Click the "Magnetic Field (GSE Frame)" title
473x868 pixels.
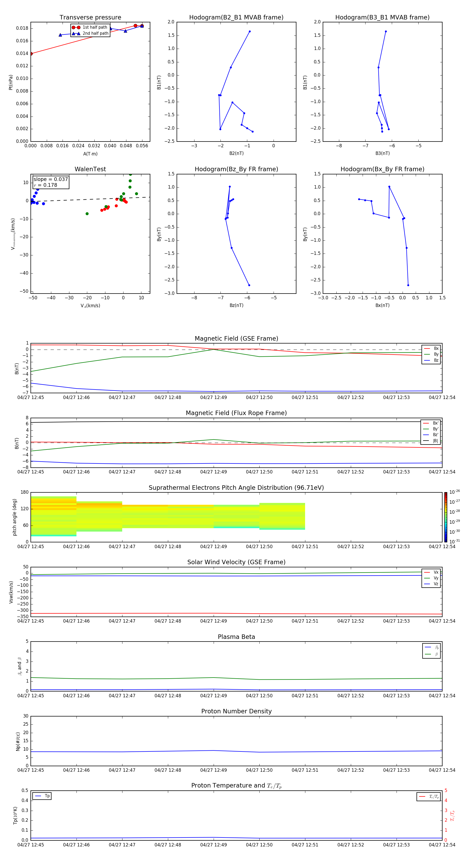click(x=236, y=339)
